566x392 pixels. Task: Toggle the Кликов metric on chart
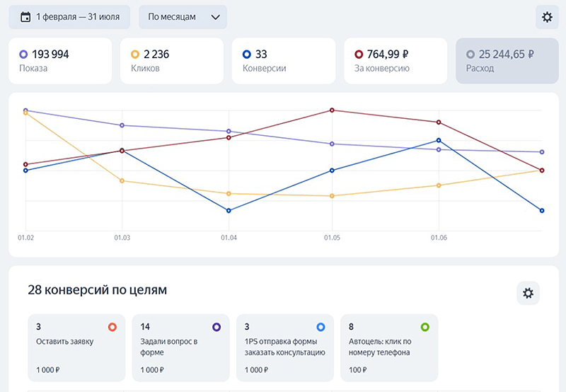(x=172, y=61)
